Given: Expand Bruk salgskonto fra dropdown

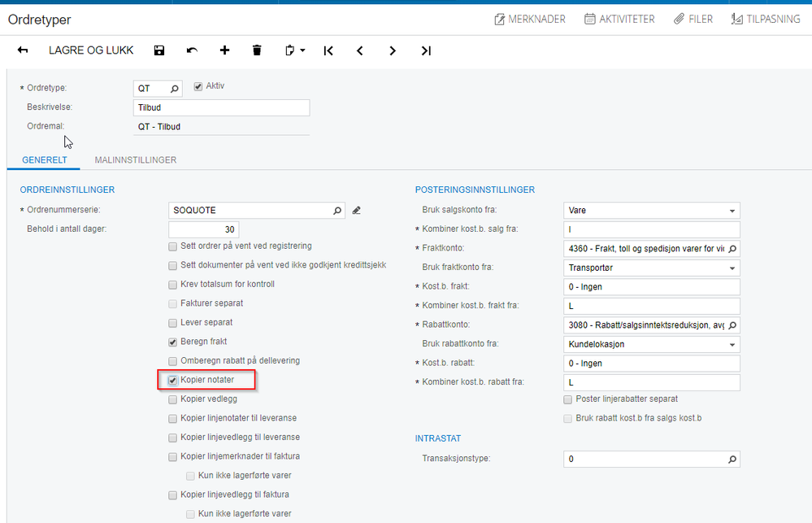Looking at the screenshot, I should [x=732, y=211].
